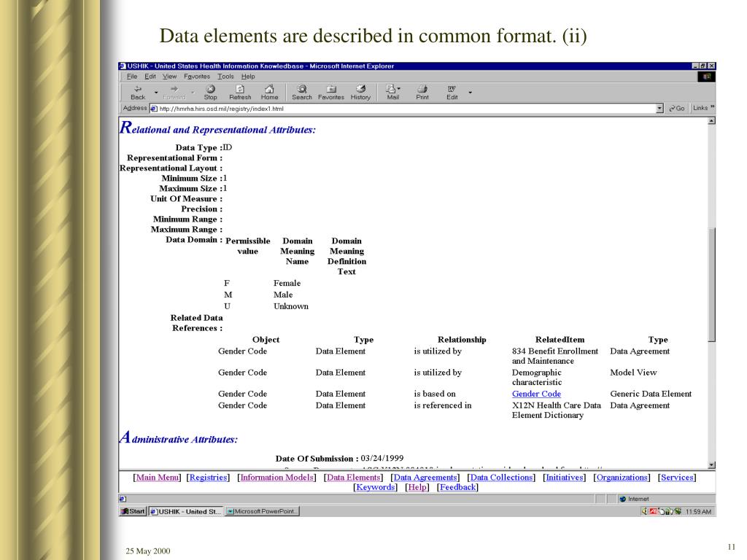This screenshot has height=560, width=747.
Task: Open the Favorites toolbar icon
Action: click(x=330, y=93)
